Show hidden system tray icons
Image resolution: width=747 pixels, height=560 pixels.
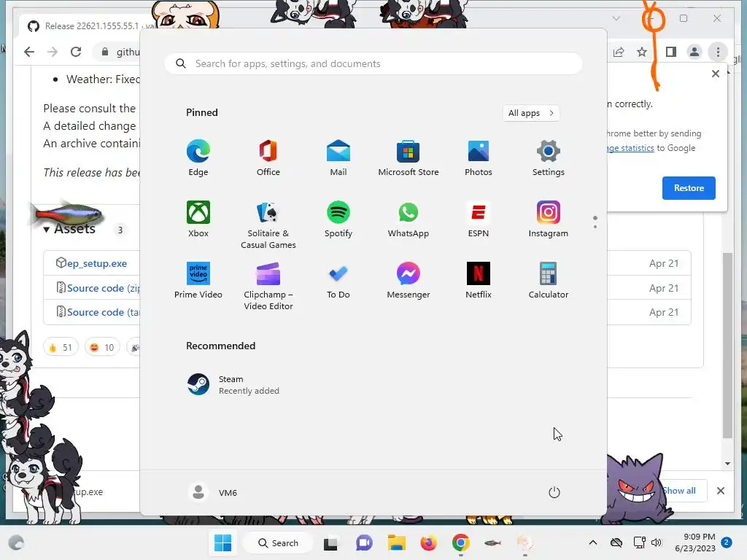coord(592,542)
